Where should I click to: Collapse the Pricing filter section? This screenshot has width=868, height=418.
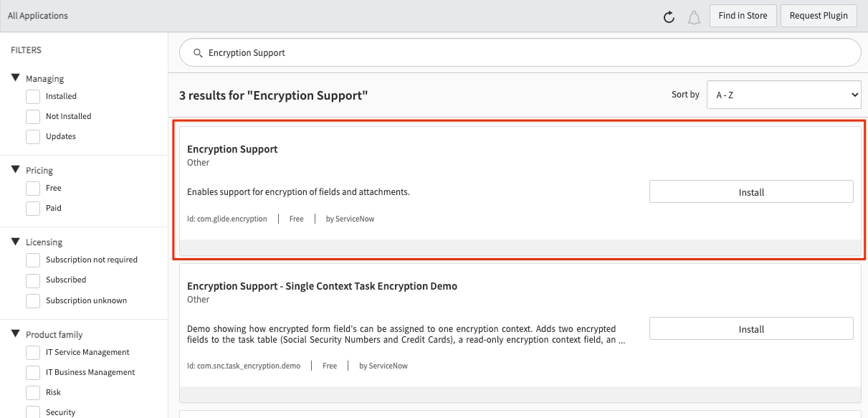[x=16, y=170]
